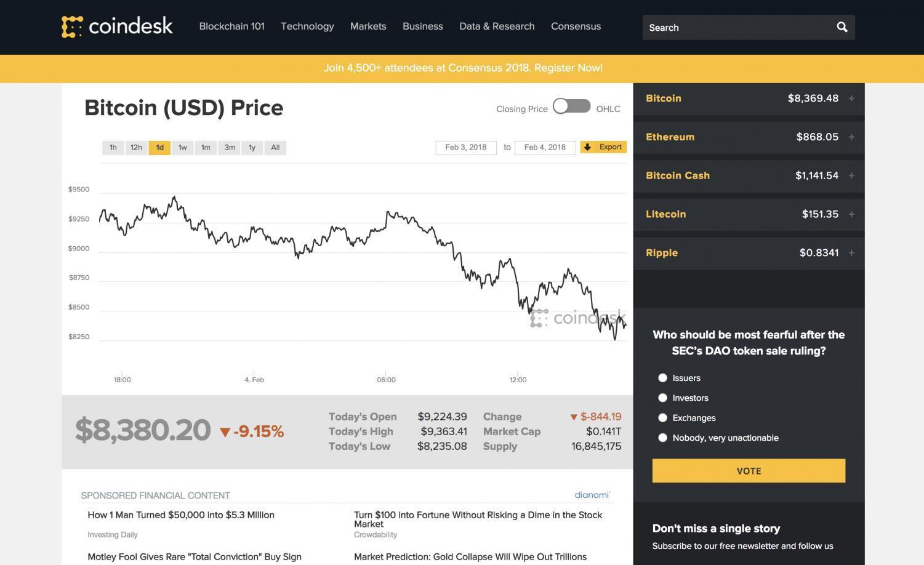The height and width of the screenshot is (565, 924).
Task: Select the 1h chart range
Action: tap(113, 148)
